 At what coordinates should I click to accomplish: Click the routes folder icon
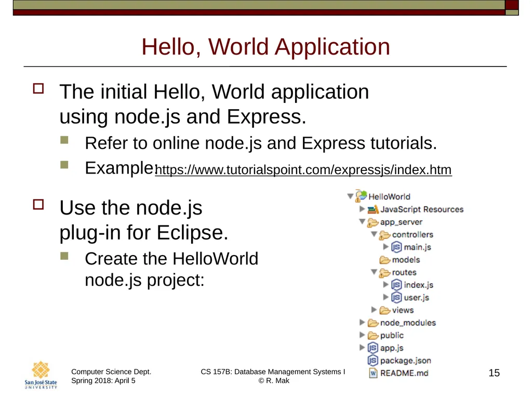[x=385, y=272]
